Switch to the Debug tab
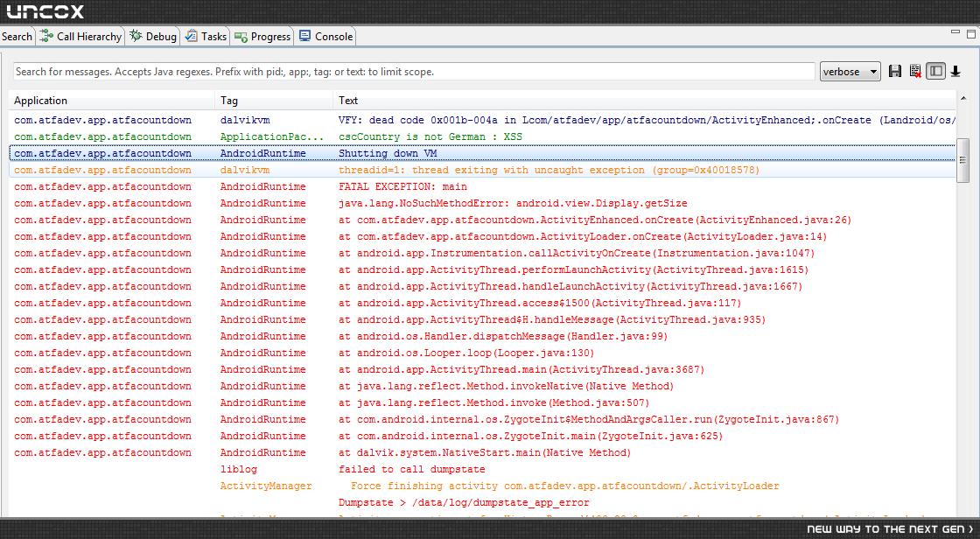This screenshot has width=980, height=539. [x=153, y=36]
